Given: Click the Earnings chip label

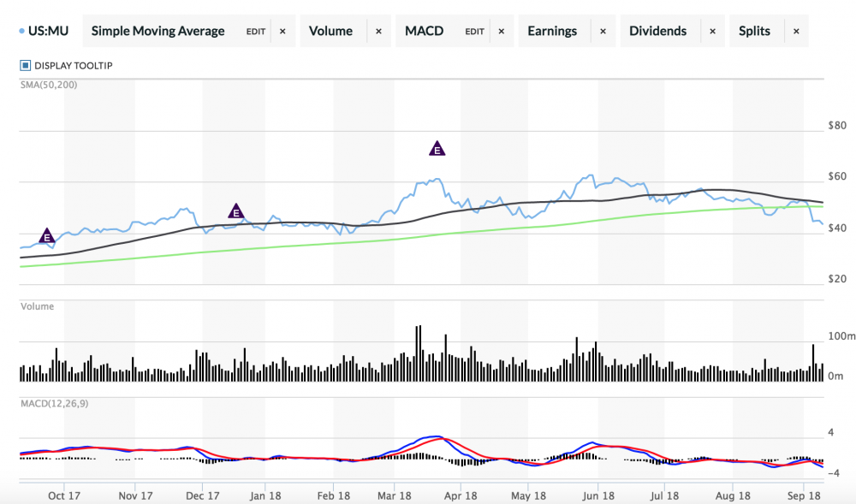Looking at the screenshot, I should click(x=552, y=32).
